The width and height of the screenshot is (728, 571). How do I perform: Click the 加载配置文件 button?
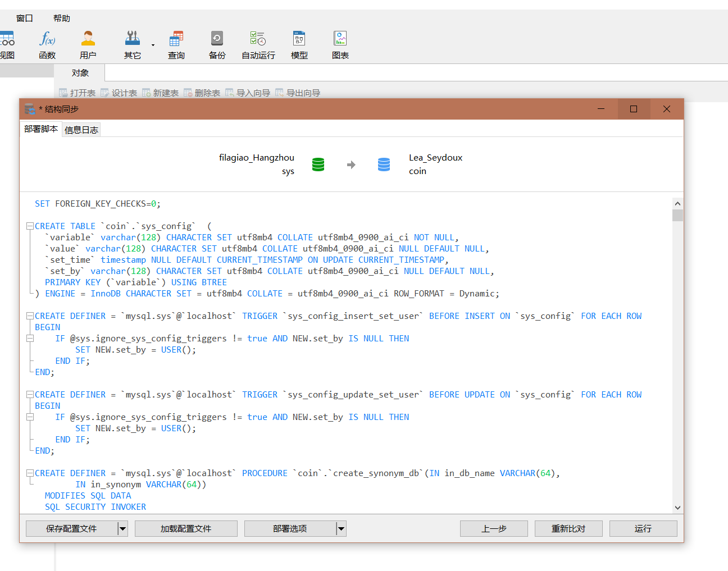pos(186,528)
